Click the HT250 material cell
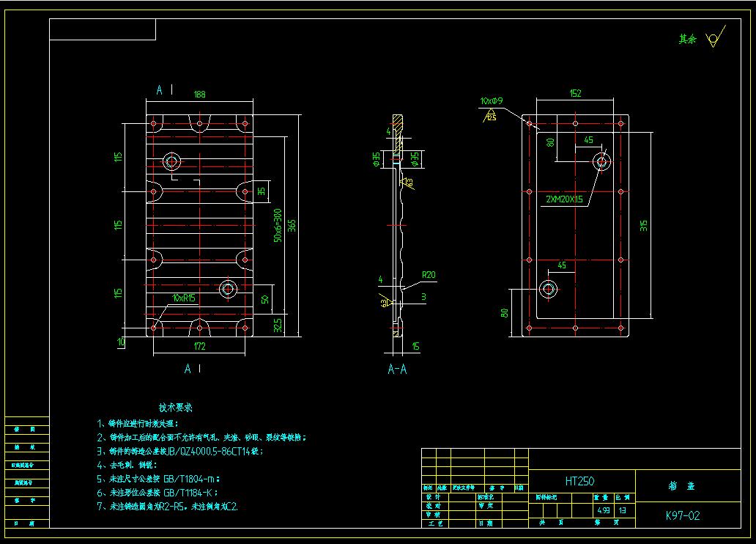The image size is (756, 544). click(x=581, y=482)
